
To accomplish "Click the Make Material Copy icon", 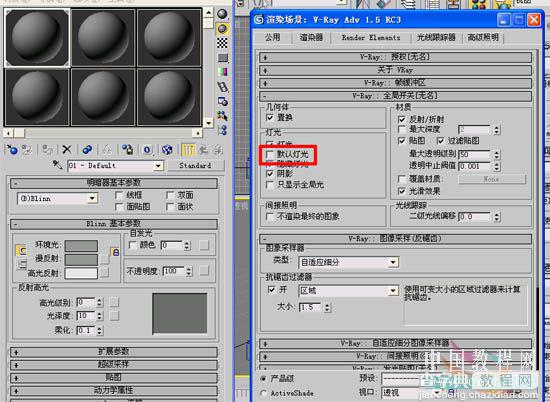I will [87, 150].
